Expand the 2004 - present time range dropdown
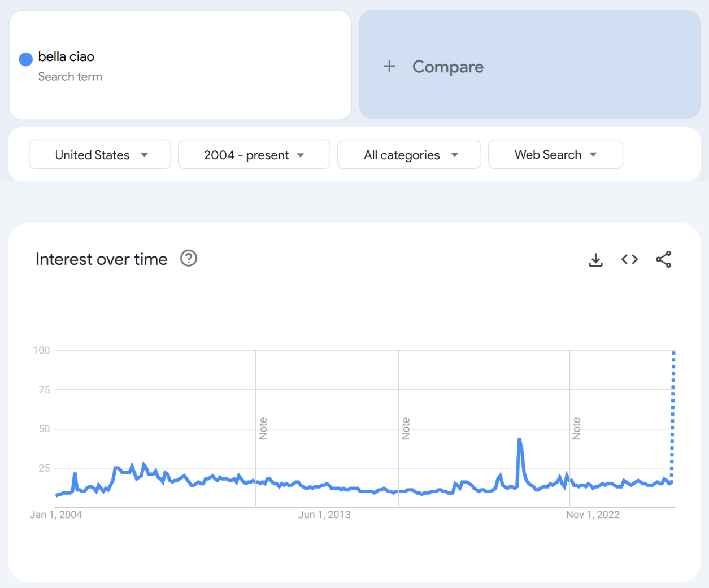The width and height of the screenshot is (709, 588). pyautogui.click(x=254, y=155)
